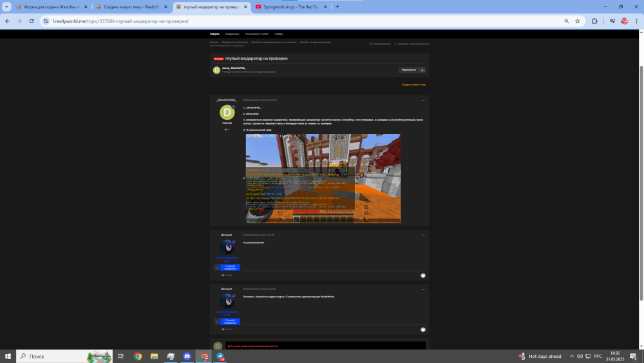Bookmark this page with the star icon
This screenshot has height=363, width=644.
578,21
